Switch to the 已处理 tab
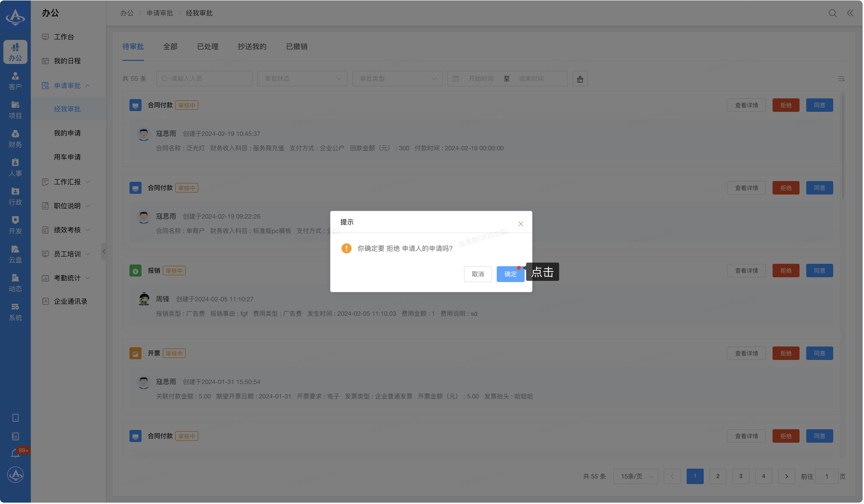864x504 pixels. 207,47
